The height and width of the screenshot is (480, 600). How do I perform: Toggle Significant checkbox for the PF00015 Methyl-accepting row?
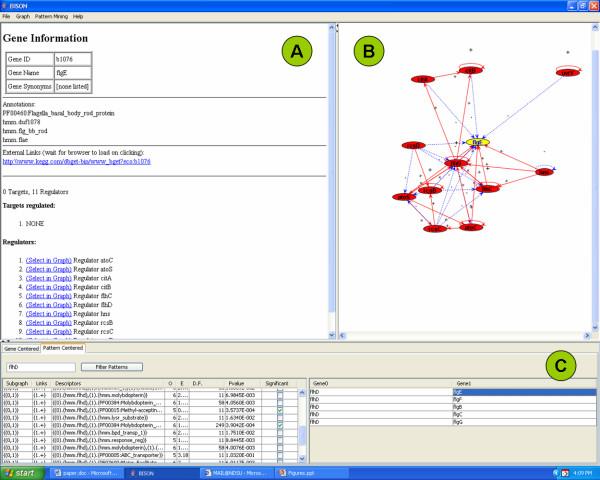point(281,410)
